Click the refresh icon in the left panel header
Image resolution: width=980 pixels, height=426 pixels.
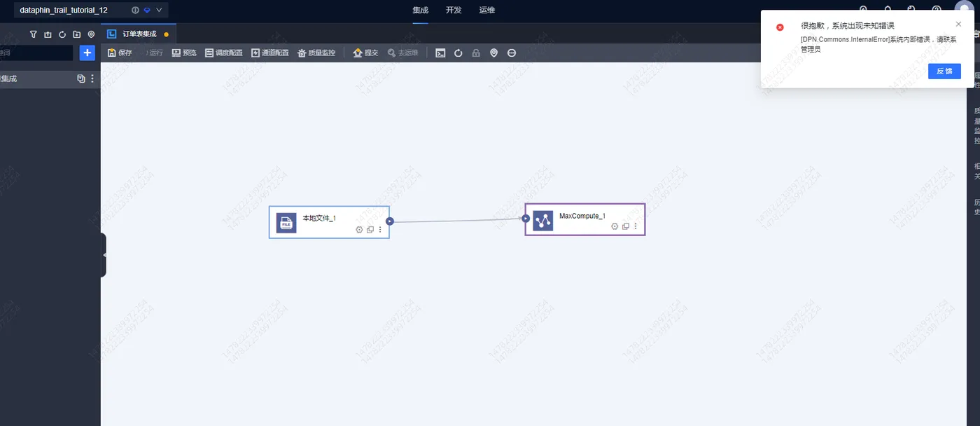[x=62, y=34]
